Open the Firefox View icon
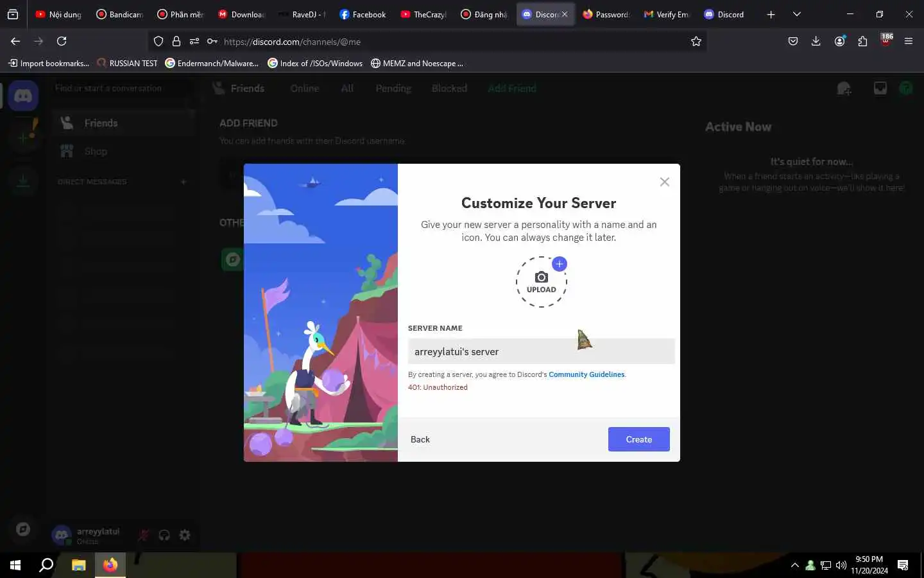This screenshot has width=924, height=578. [x=13, y=14]
